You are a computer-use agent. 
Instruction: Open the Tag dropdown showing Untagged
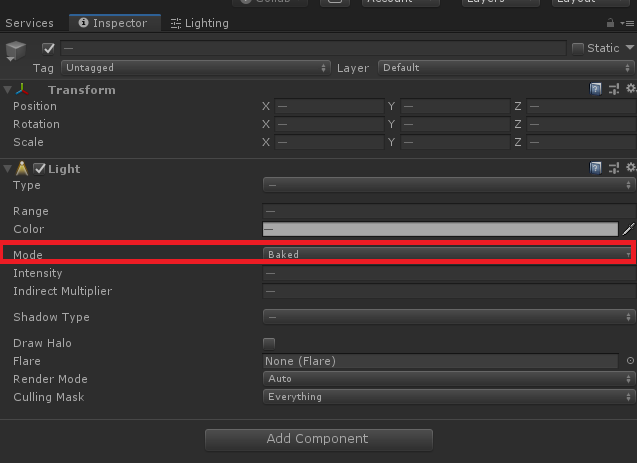coord(195,68)
